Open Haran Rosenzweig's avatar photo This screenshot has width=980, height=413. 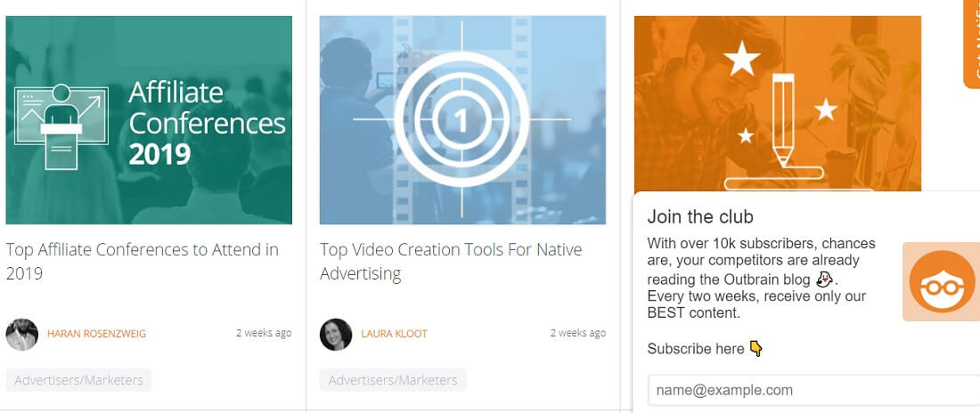[21, 334]
